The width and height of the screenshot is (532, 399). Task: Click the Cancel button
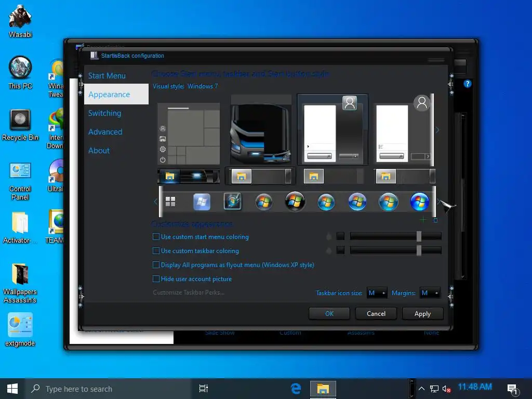click(376, 313)
